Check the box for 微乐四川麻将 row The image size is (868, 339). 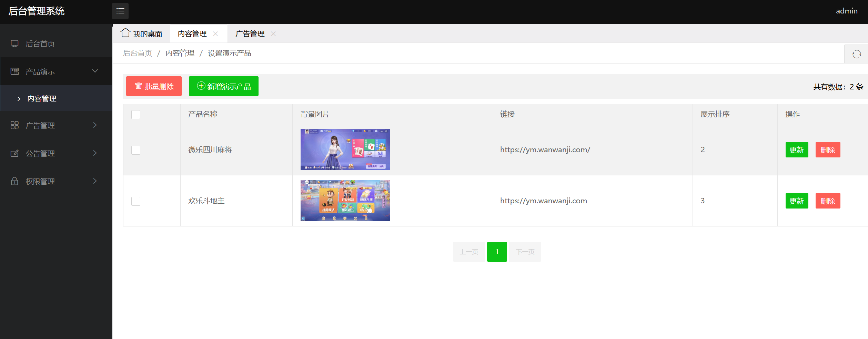click(136, 150)
